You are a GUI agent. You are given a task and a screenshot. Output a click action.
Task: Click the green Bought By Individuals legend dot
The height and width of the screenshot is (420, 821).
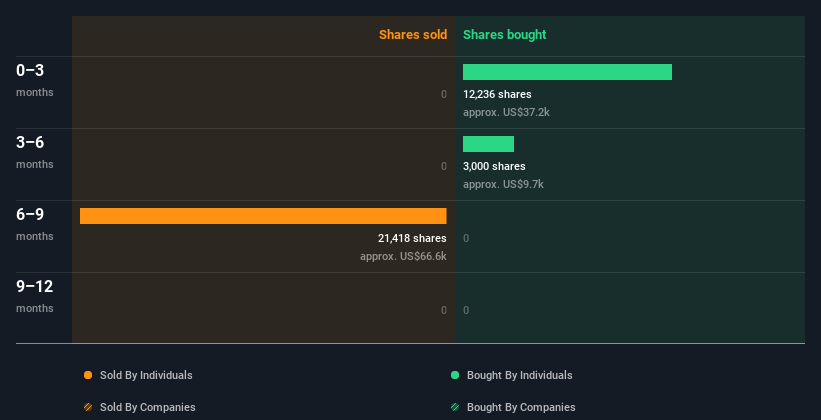[x=455, y=375]
